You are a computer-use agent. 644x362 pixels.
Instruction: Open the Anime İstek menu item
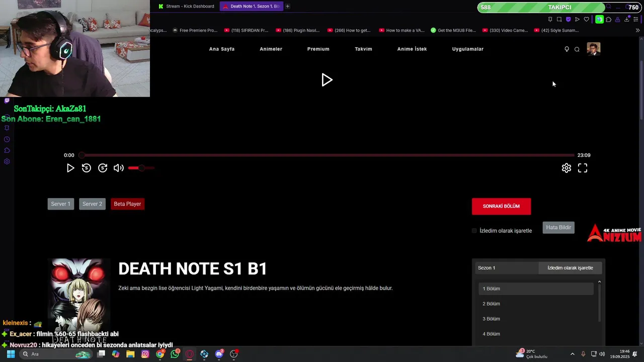tap(412, 49)
